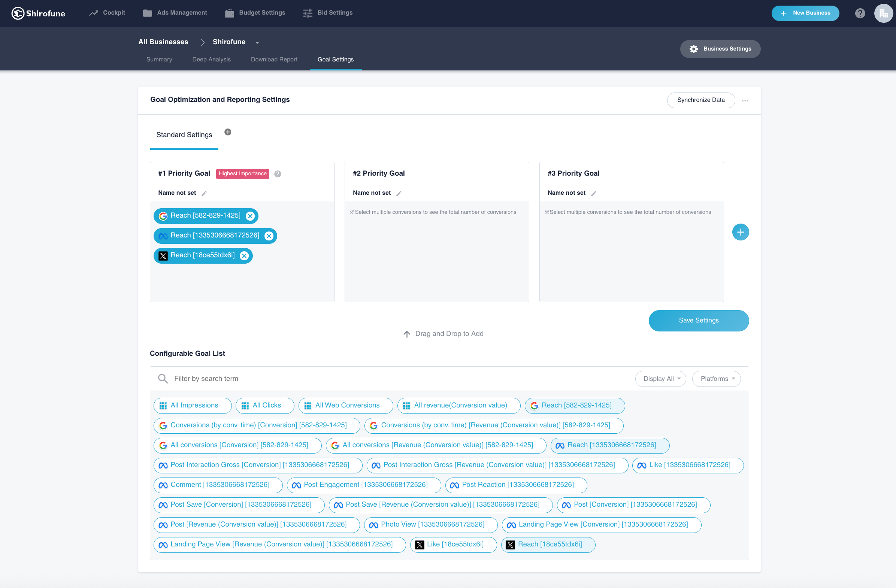The image size is (896, 588).
Task: Edit name of #1 Priority Goal
Action: click(x=204, y=194)
